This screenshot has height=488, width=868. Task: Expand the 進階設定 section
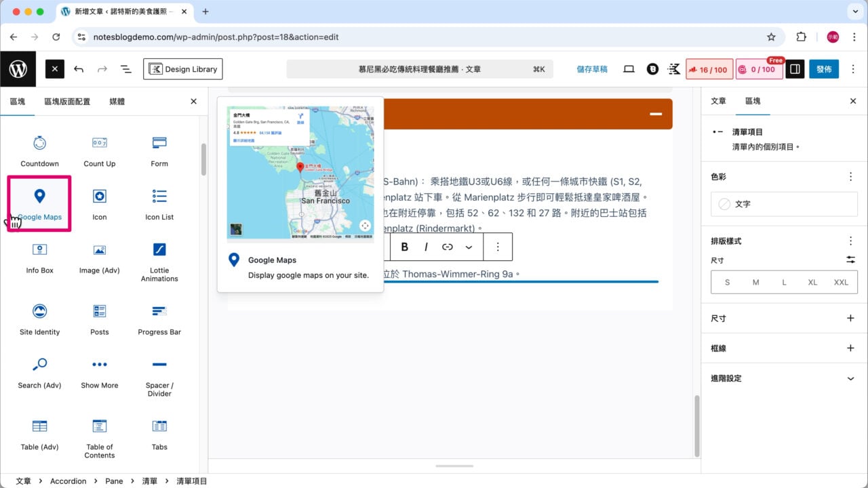pos(783,378)
